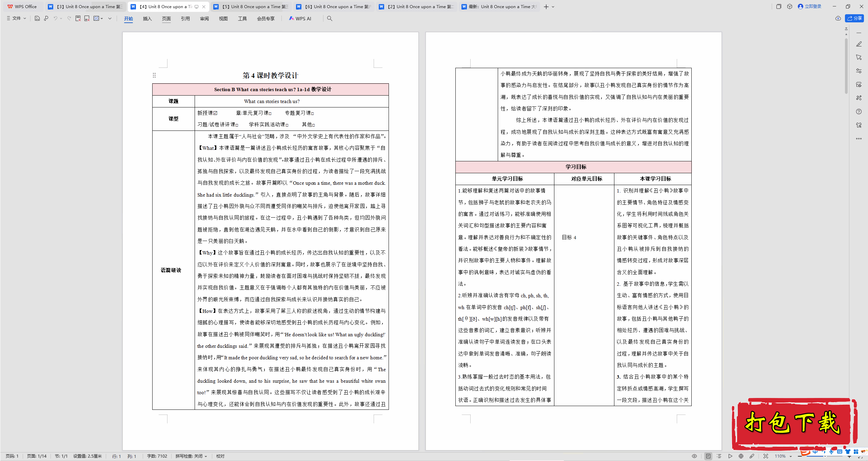
Task: Check the 学科实践活动课 checkbox
Action: pos(287,125)
